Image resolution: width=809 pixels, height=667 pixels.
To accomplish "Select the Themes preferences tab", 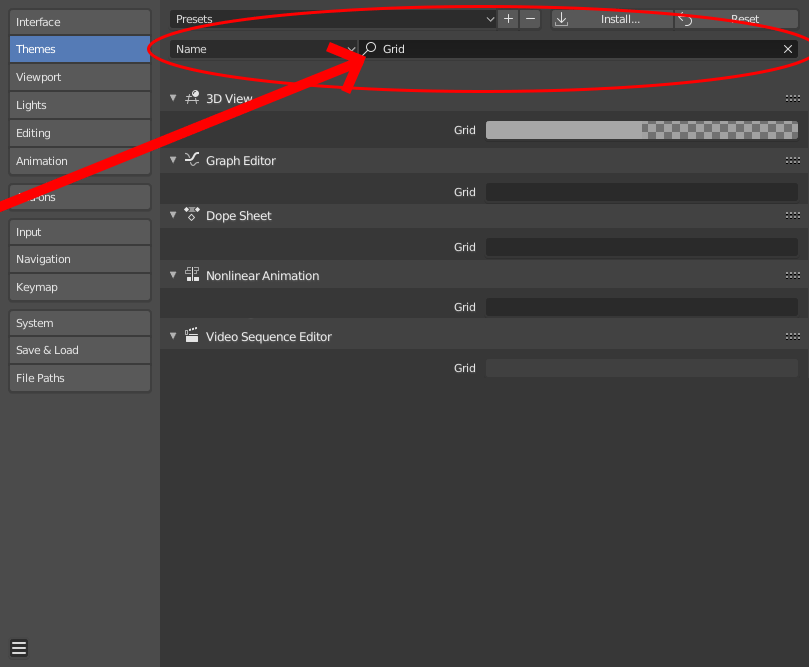I will coord(80,49).
